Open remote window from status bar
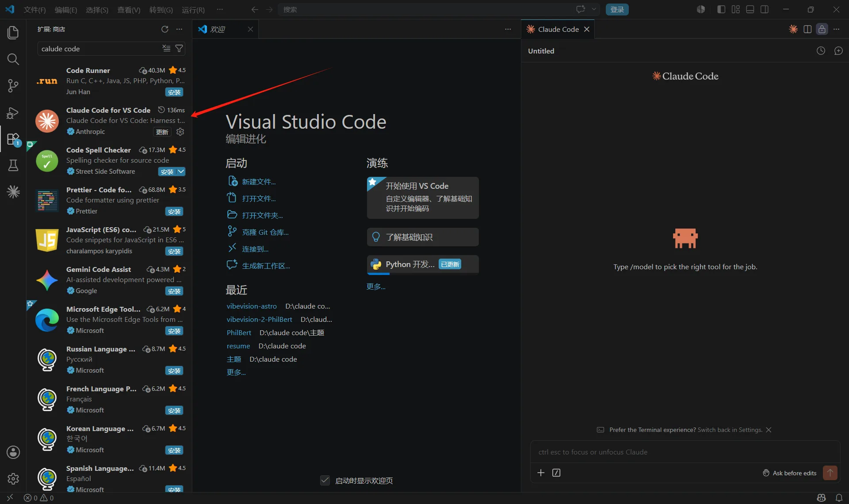Image resolution: width=849 pixels, height=504 pixels. [x=10, y=498]
